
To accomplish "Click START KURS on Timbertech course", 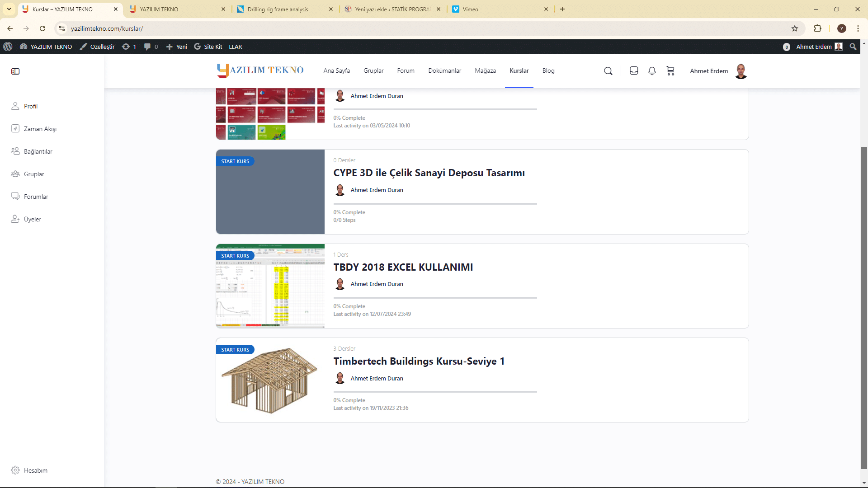I will [x=235, y=350].
